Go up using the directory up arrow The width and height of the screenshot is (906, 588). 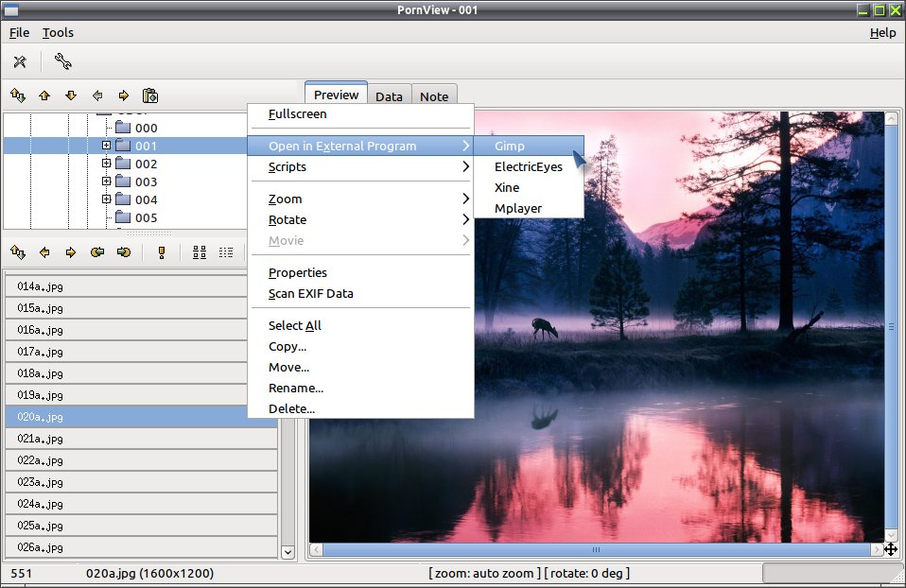44,95
